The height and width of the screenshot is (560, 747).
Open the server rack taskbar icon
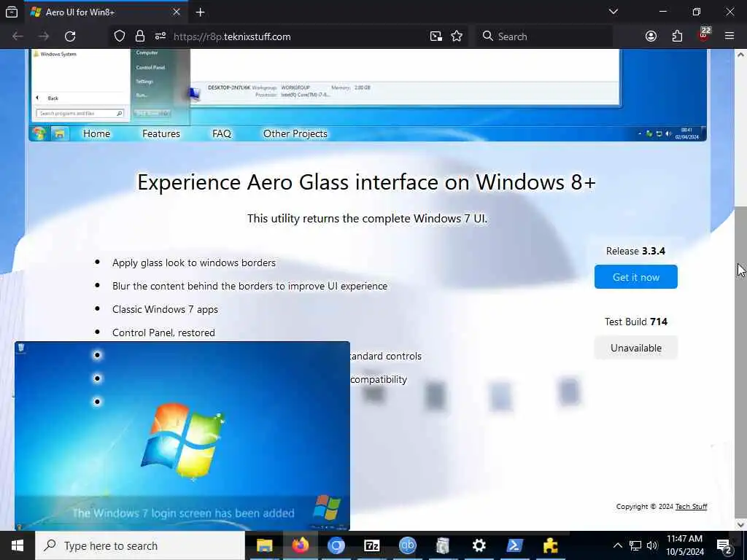[443, 545]
